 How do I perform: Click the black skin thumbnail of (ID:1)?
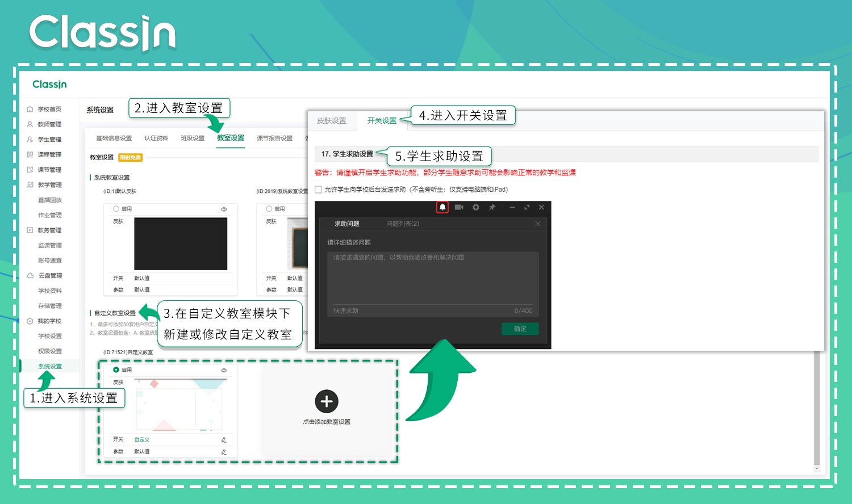[181, 243]
